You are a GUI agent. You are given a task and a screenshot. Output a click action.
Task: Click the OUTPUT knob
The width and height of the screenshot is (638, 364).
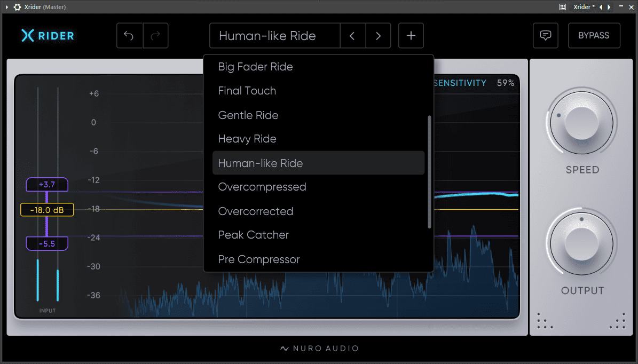pyautogui.click(x=581, y=243)
